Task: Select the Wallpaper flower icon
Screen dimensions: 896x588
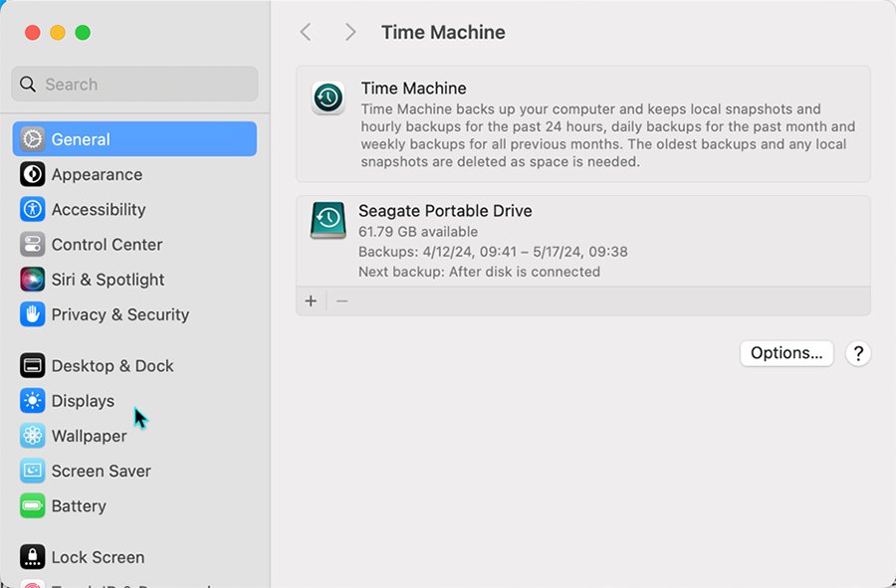Action: pos(33,436)
